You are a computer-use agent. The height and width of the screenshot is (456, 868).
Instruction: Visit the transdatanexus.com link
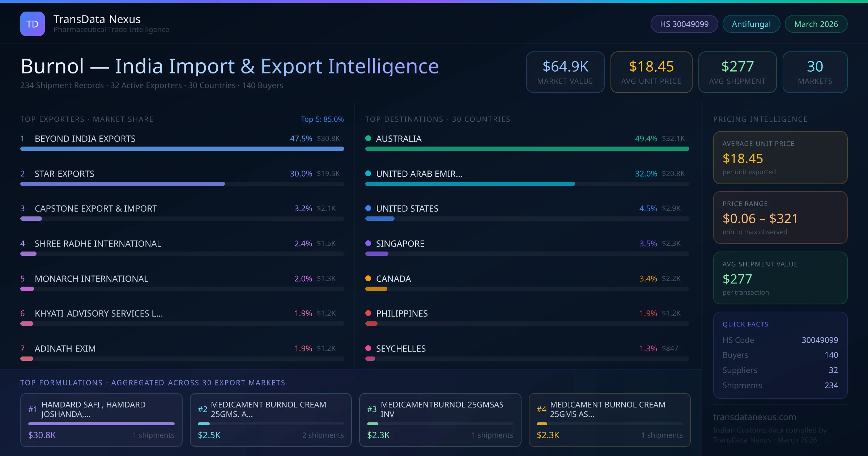(x=754, y=417)
